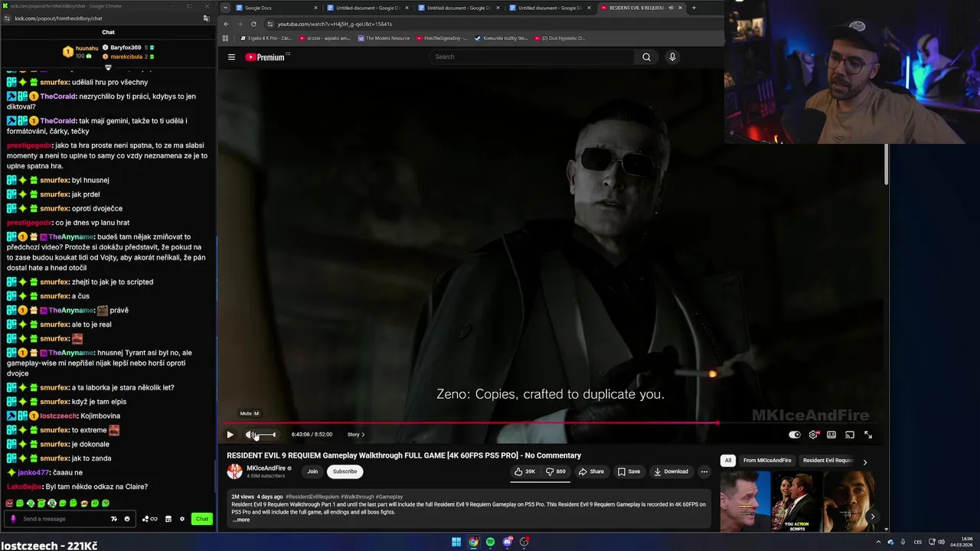Go to YouTube Premium home logo
The image size is (980, 551).
pyautogui.click(x=265, y=57)
